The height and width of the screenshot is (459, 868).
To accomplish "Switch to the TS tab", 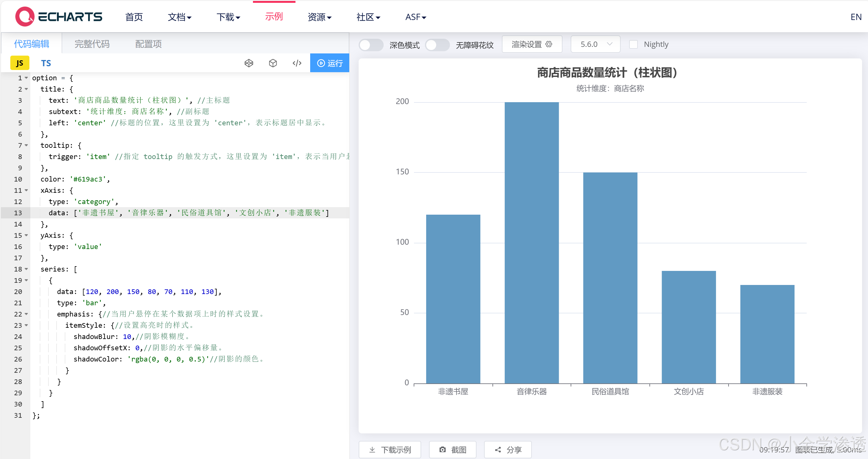I will click(x=46, y=62).
